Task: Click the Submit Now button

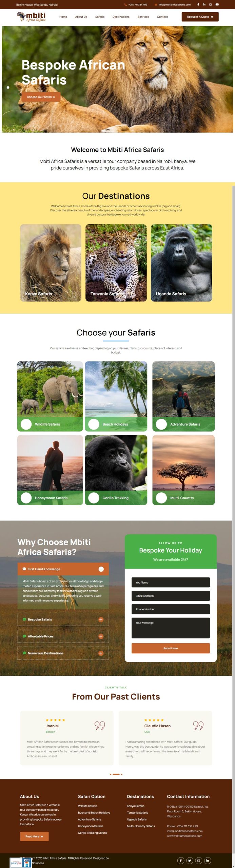Action: click(x=171, y=648)
